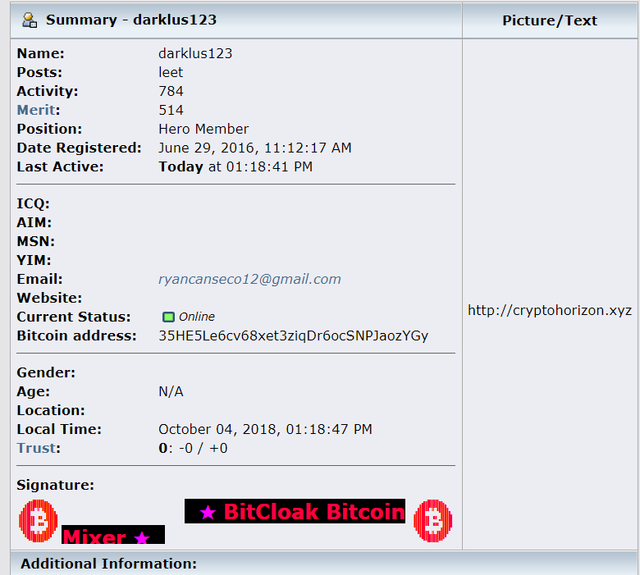This screenshot has height=575, width=640.
Task: Click the right red Bitcoin signature logo
Action: click(433, 521)
